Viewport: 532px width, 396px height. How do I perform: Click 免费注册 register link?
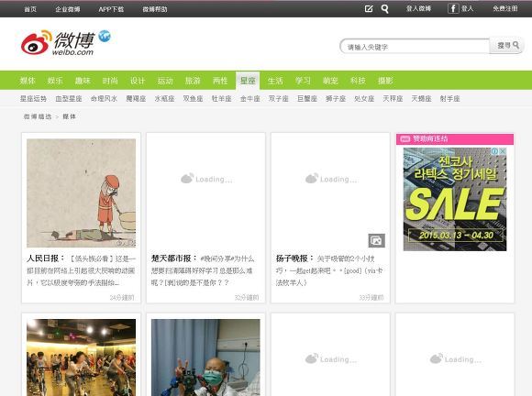pos(505,8)
